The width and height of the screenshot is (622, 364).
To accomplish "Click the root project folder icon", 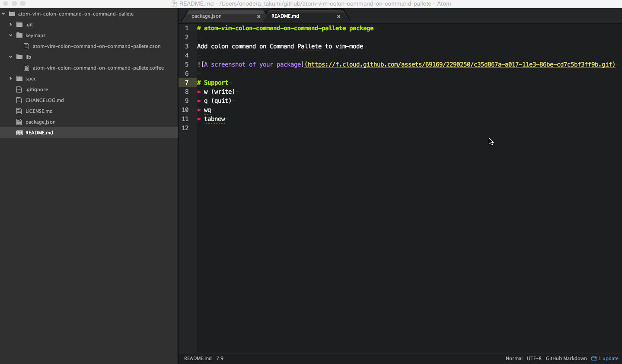I will click(x=12, y=13).
